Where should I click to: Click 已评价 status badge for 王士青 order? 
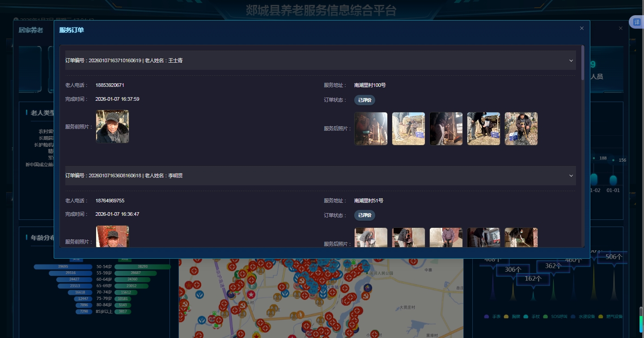364,100
